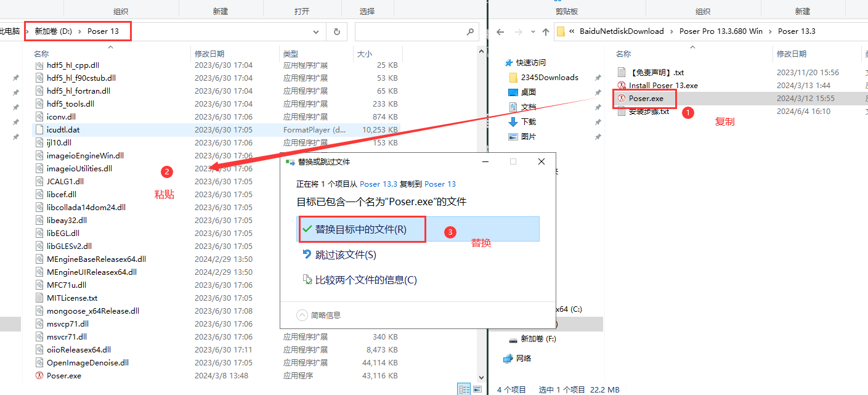The height and width of the screenshot is (395, 868).
Task: Open 新加卷 (F:) drive icon in sidebar
Action: (x=513, y=339)
